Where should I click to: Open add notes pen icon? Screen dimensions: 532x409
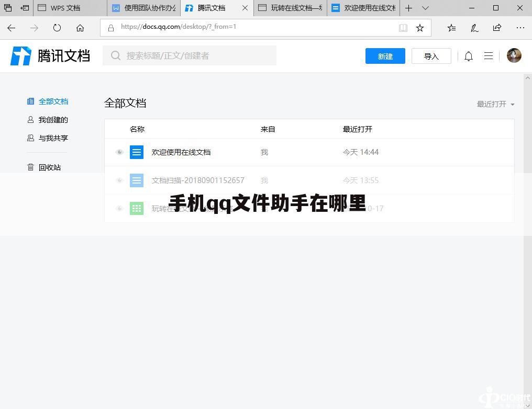pos(474,28)
